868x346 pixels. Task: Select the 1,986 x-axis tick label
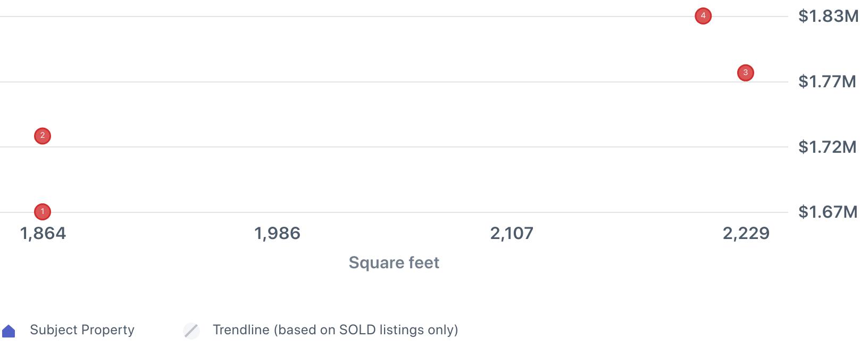277,233
